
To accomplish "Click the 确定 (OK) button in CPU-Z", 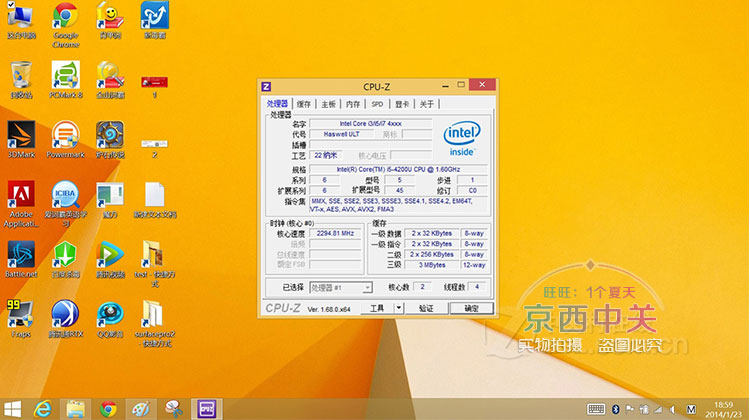I will point(472,308).
